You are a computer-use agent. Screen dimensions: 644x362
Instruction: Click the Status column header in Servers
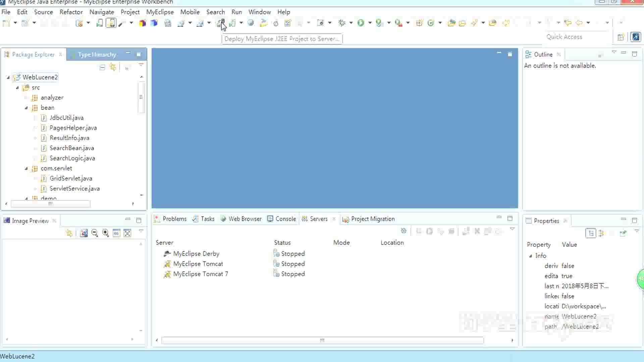pos(282,243)
